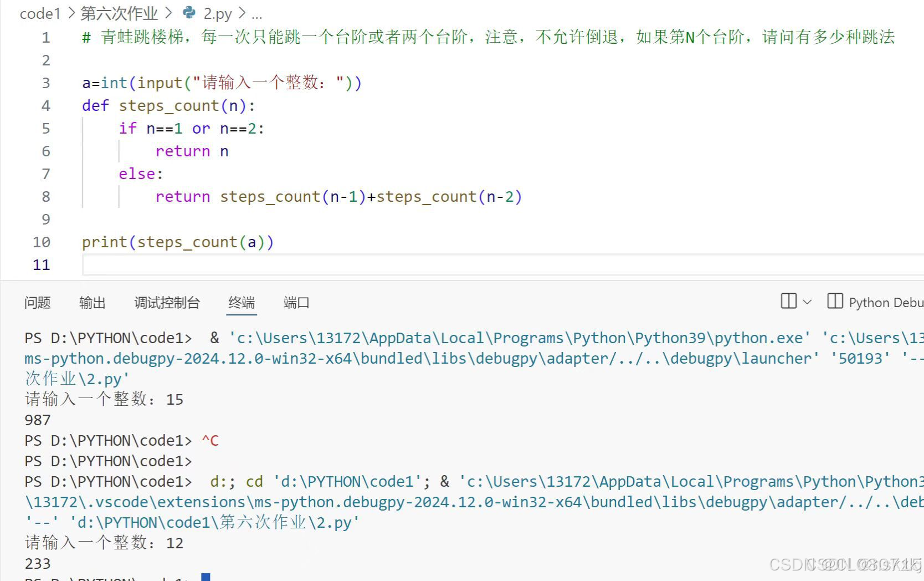Click the '请输入一个整数: 15' terminal line
Image resolution: width=924 pixels, height=581 pixels.
pyautogui.click(x=104, y=399)
